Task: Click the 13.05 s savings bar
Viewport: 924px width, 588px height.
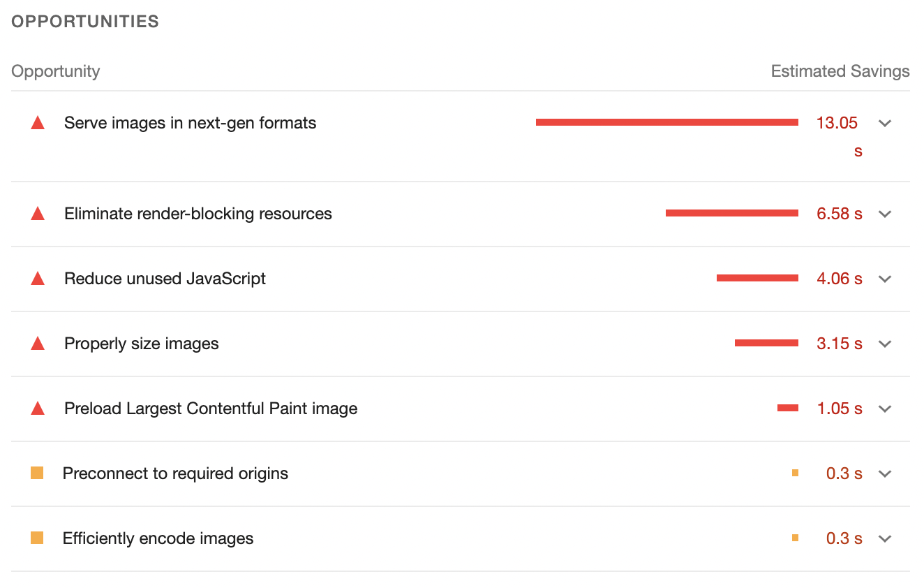Action: pos(667,122)
